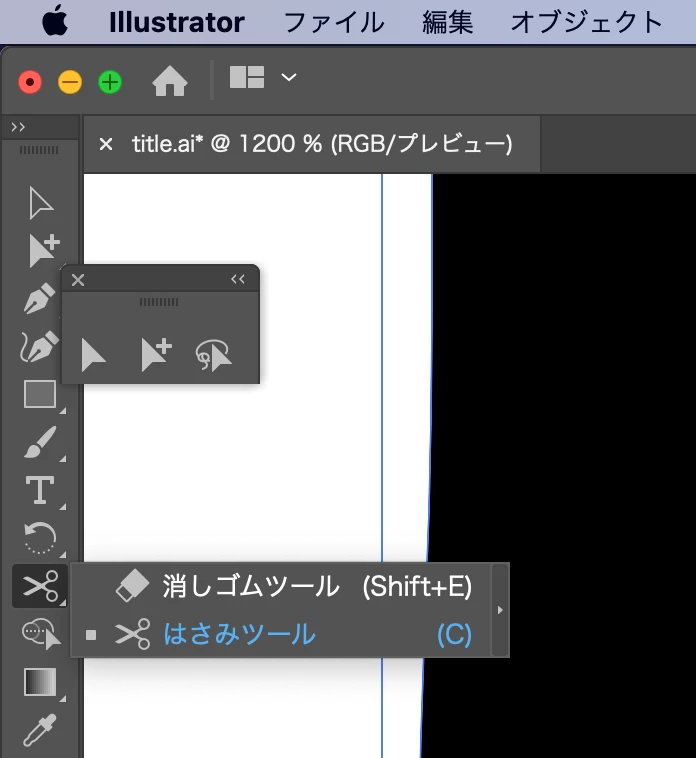Click the yellow minimize window button
Viewport: 696px width, 758px height.
click(70, 82)
